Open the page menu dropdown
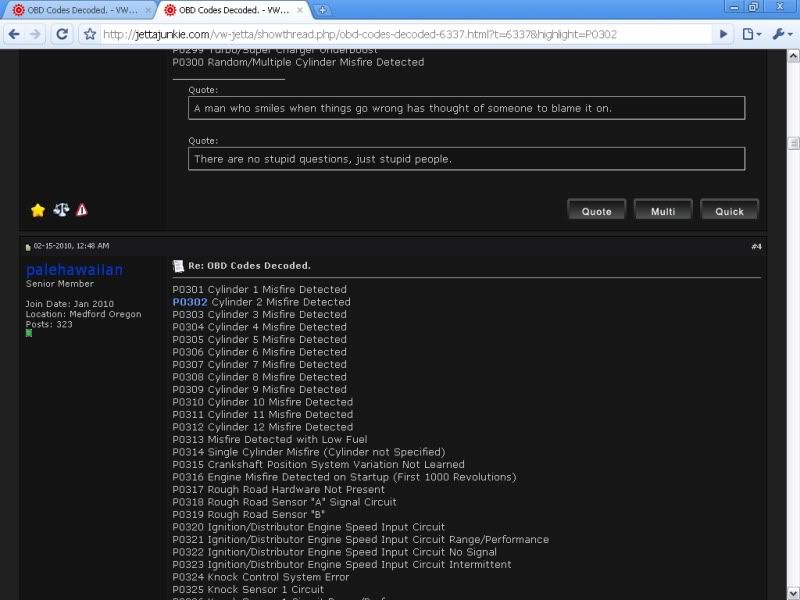The height and width of the screenshot is (600, 800). [752, 34]
